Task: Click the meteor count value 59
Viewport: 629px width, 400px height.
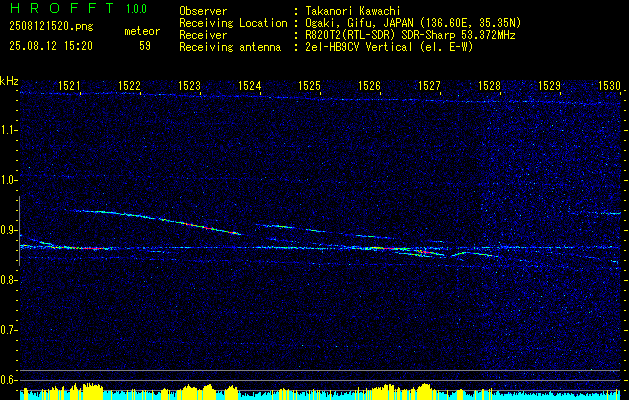Action: pos(145,46)
